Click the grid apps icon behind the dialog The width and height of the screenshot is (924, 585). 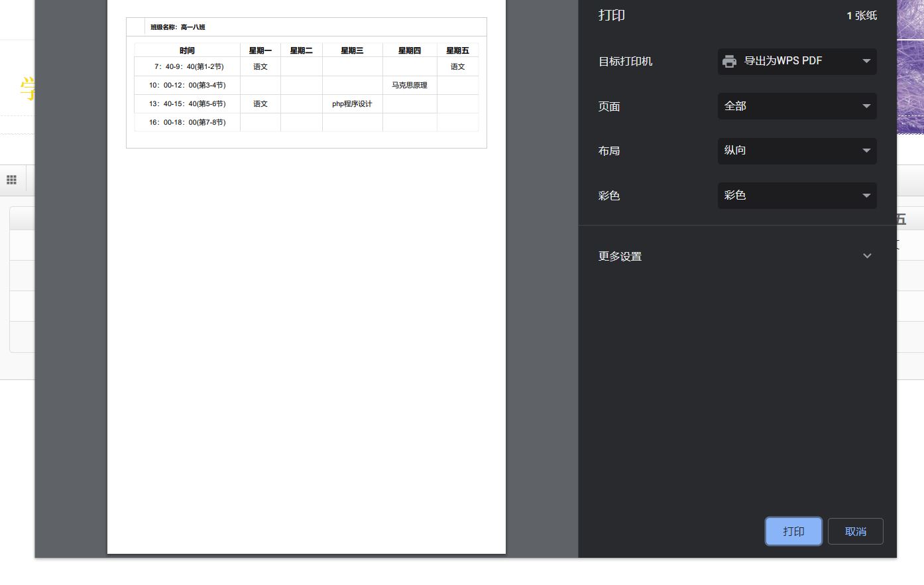click(x=11, y=180)
